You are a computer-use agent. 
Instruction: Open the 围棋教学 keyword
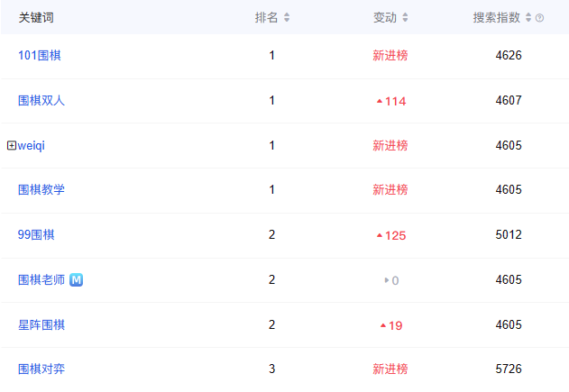[x=41, y=189]
